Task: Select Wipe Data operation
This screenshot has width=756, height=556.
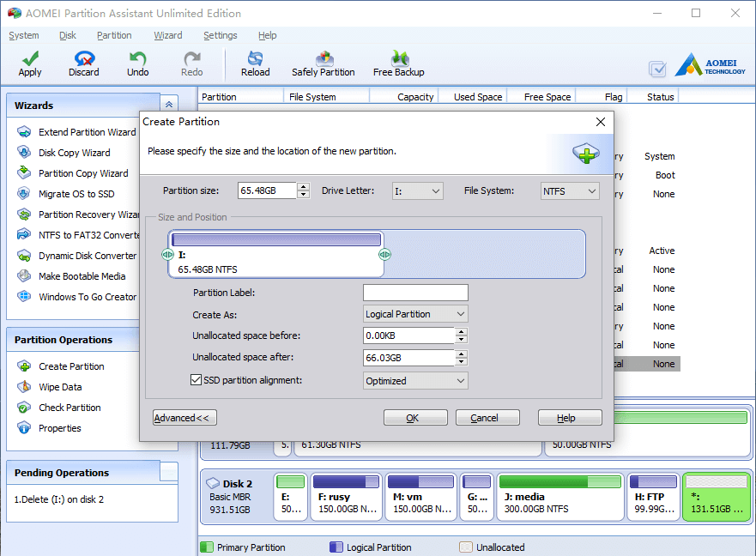Action: click(50, 387)
